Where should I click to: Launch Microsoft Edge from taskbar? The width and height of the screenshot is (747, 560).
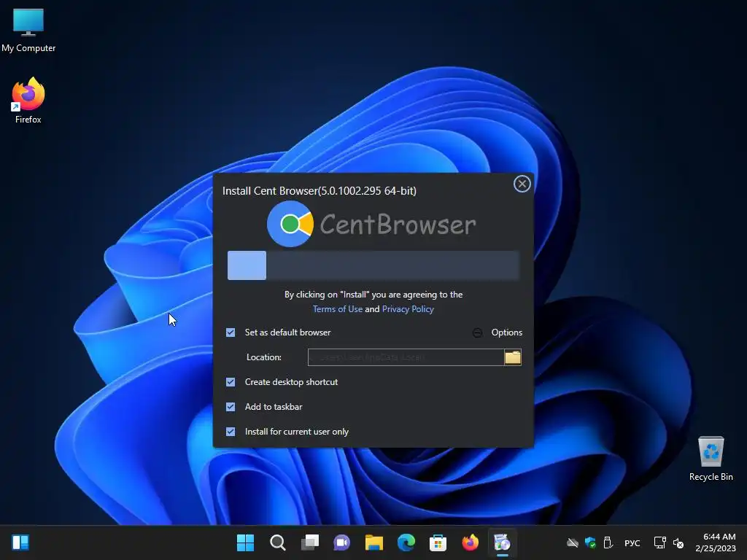(x=406, y=542)
